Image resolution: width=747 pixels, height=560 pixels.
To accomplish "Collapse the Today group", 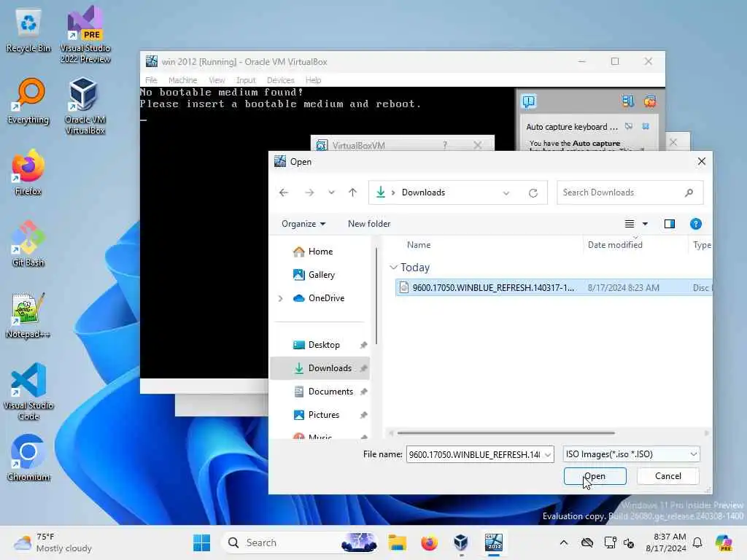I will 393,268.
